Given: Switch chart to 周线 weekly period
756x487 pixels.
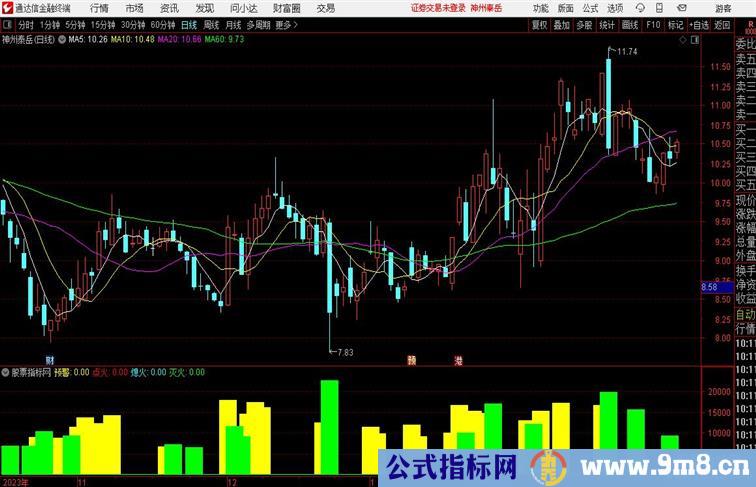Looking at the screenshot, I should pyautogui.click(x=211, y=25).
